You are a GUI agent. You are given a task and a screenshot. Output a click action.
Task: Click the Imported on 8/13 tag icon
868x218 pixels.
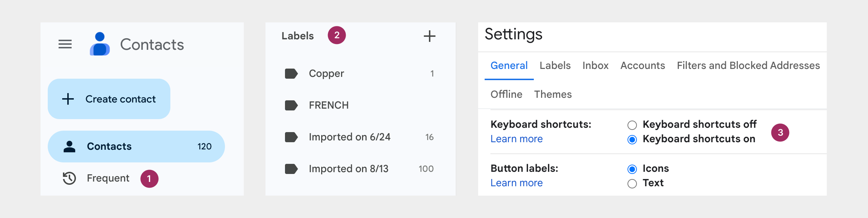pyautogui.click(x=291, y=169)
